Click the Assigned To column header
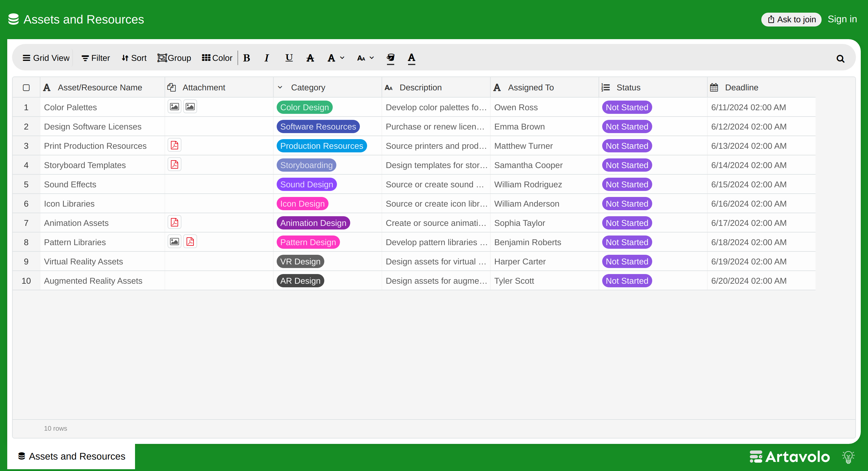Image resolution: width=868 pixels, height=471 pixels. point(545,88)
